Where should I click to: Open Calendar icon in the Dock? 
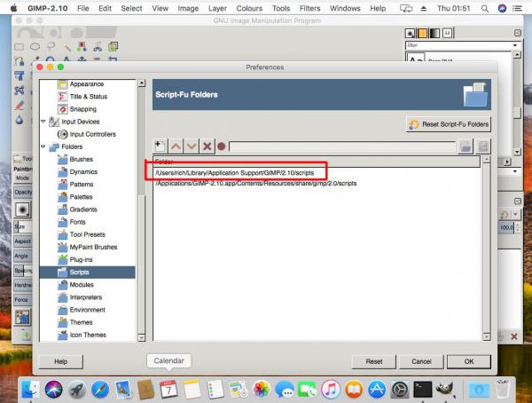coord(168,389)
